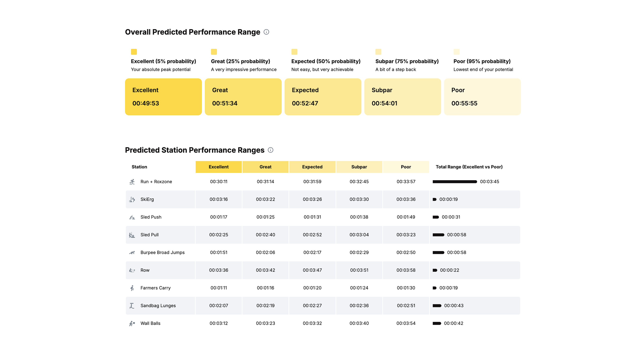644x362 pixels.
Task: Click info icon beside Overall Predicted Performance Range
Action: 266,32
